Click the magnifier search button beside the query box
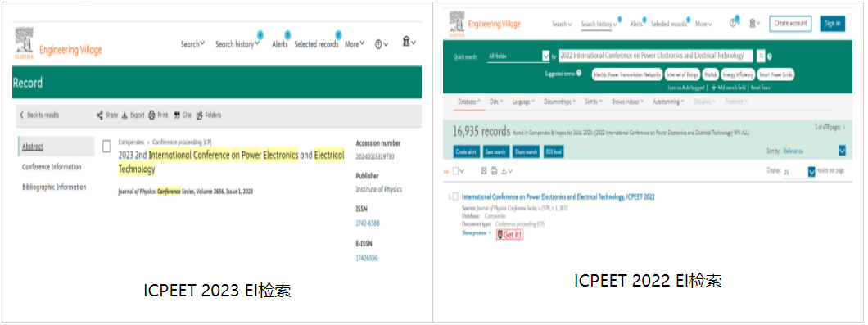 click(x=761, y=56)
